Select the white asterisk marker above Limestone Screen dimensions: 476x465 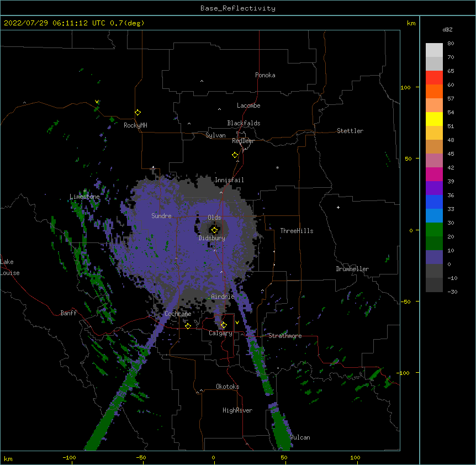[x=85, y=191]
